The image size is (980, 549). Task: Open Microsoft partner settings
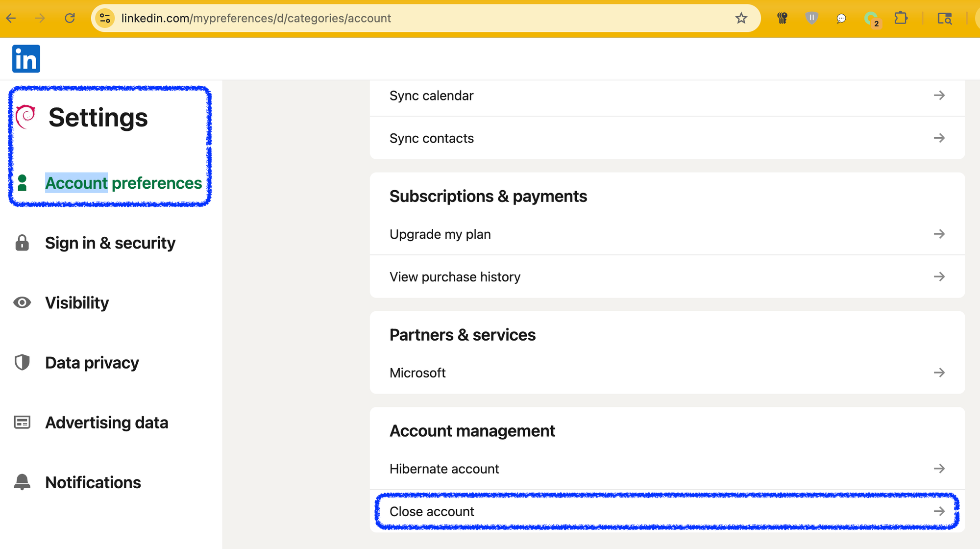pos(667,373)
